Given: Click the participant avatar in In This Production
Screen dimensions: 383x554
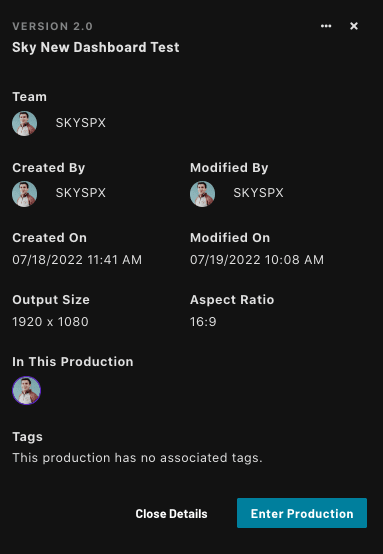Looking at the screenshot, I should click(x=26, y=390).
